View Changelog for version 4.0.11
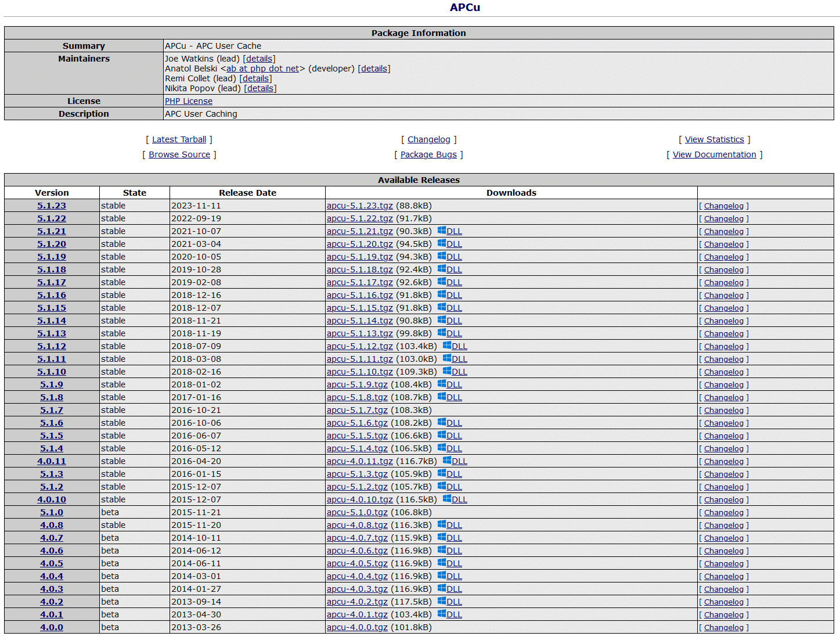840x640 pixels. 724,461
